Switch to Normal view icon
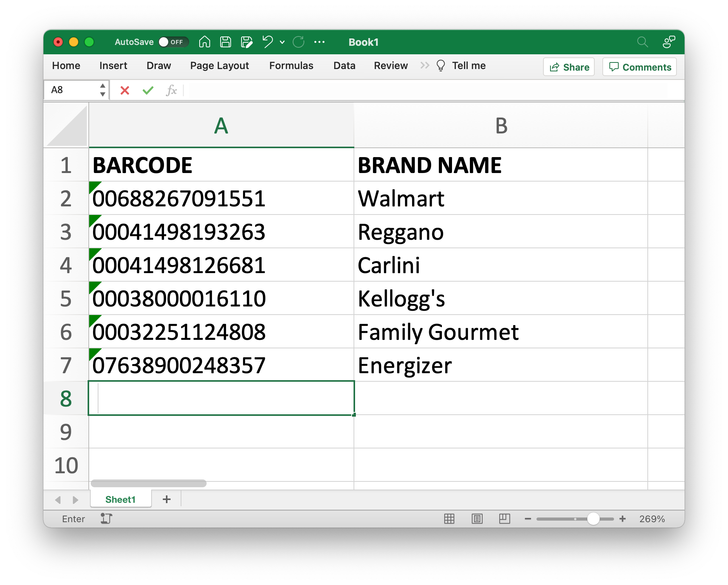 coord(449,519)
